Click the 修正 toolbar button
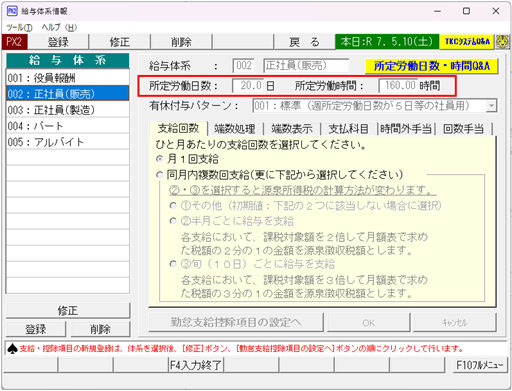Screen dimensions: 512x391 120,42
